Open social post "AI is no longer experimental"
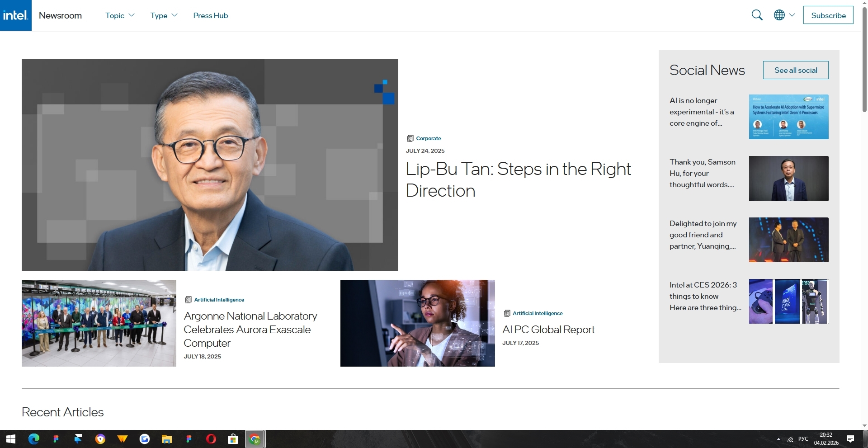Viewport: 868px width, 448px height. click(702, 112)
